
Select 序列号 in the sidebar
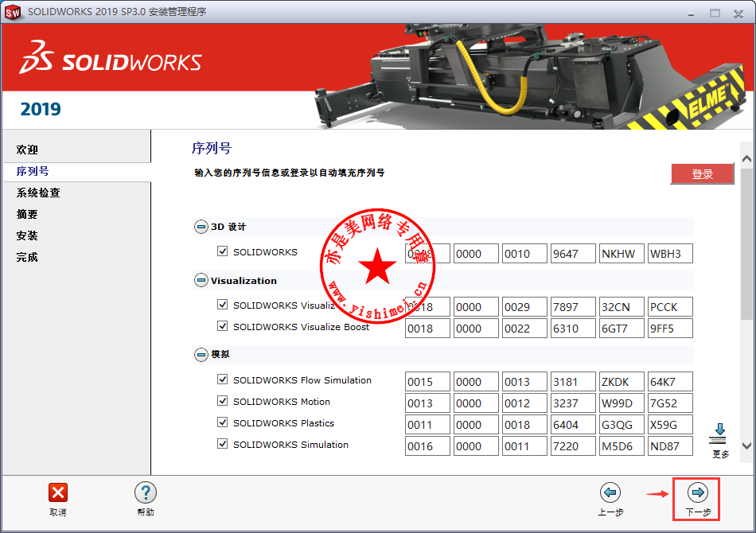point(33,171)
